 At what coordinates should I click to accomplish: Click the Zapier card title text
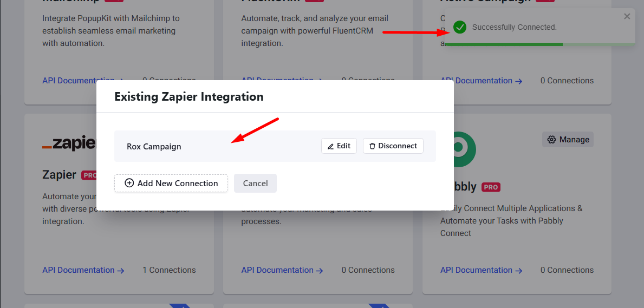(59, 175)
